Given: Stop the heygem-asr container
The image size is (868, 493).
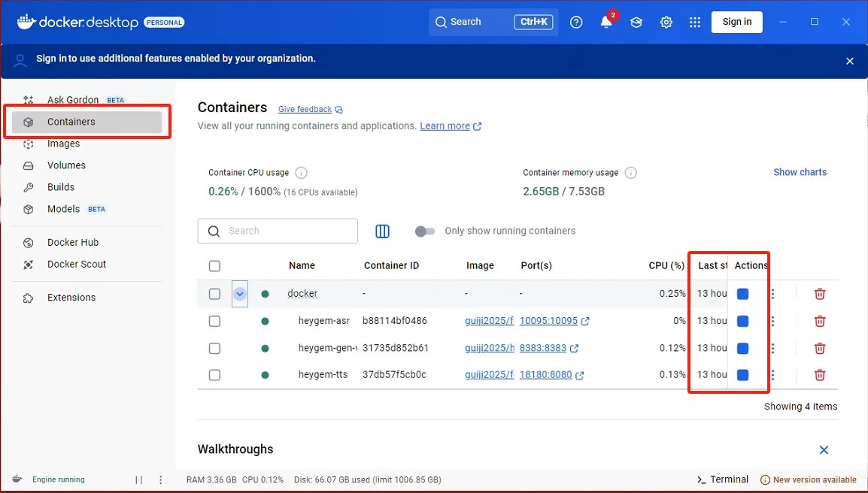Looking at the screenshot, I should point(743,321).
